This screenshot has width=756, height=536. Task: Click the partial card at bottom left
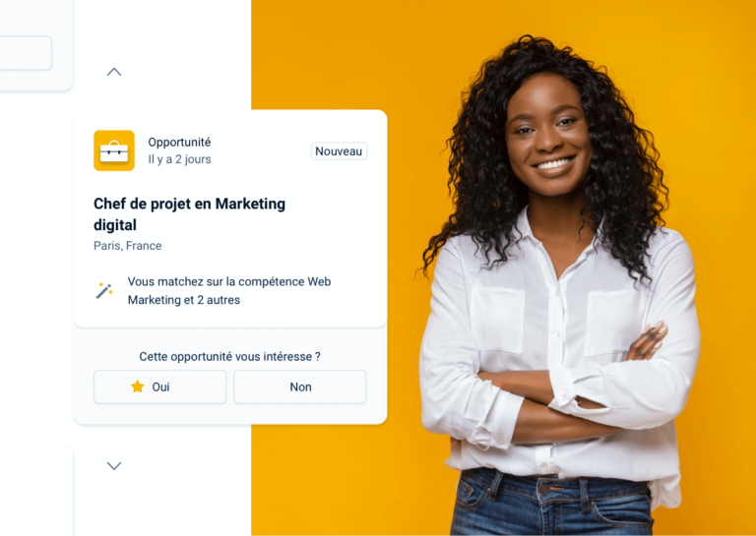[36, 491]
